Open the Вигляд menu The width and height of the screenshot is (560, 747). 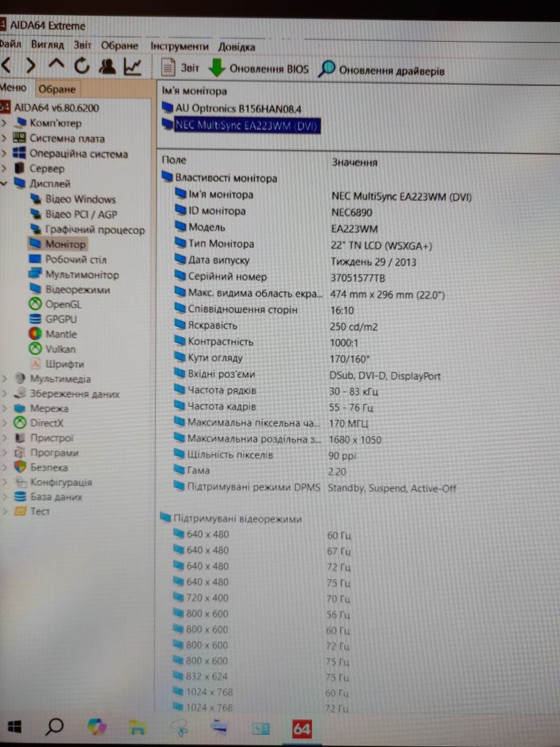(x=47, y=45)
